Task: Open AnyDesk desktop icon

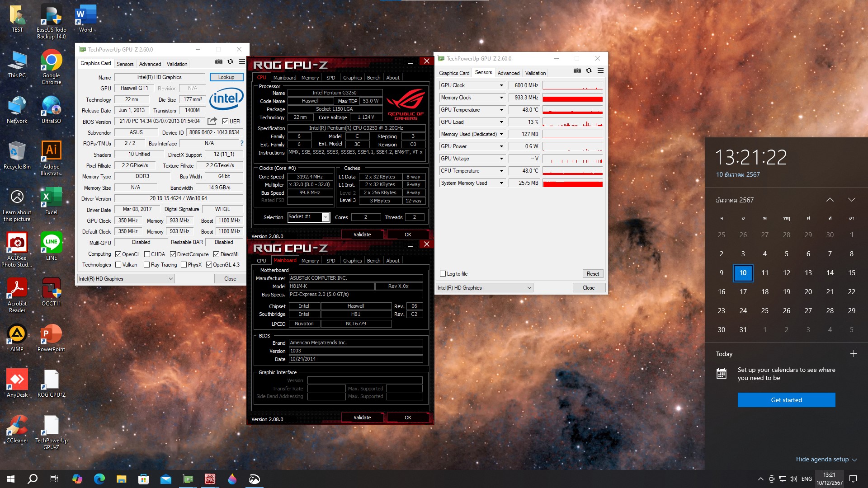Action: tap(17, 383)
